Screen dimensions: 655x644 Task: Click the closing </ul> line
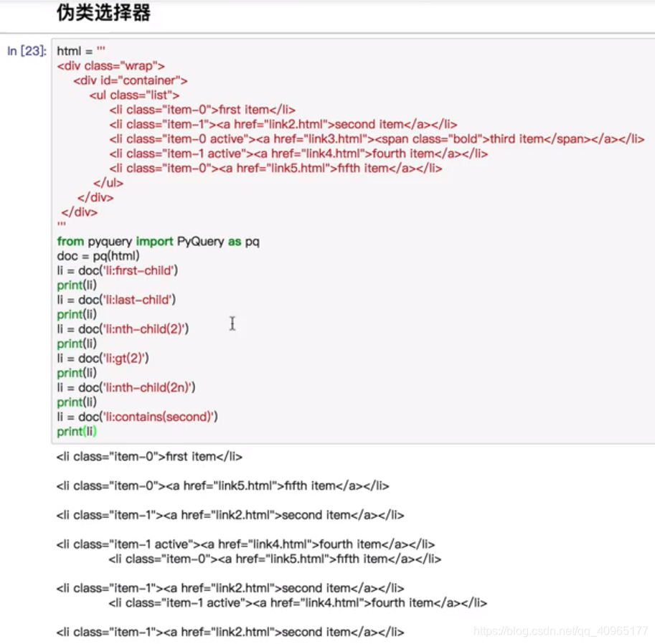coord(108,183)
